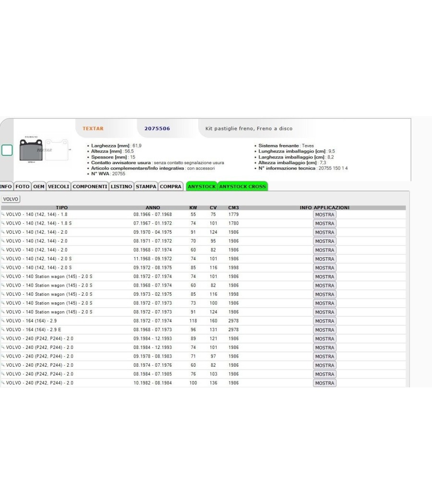The image size is (432, 504).
Task: Click the 'Spessore [mm]: 15' specification
Action: pos(113,157)
